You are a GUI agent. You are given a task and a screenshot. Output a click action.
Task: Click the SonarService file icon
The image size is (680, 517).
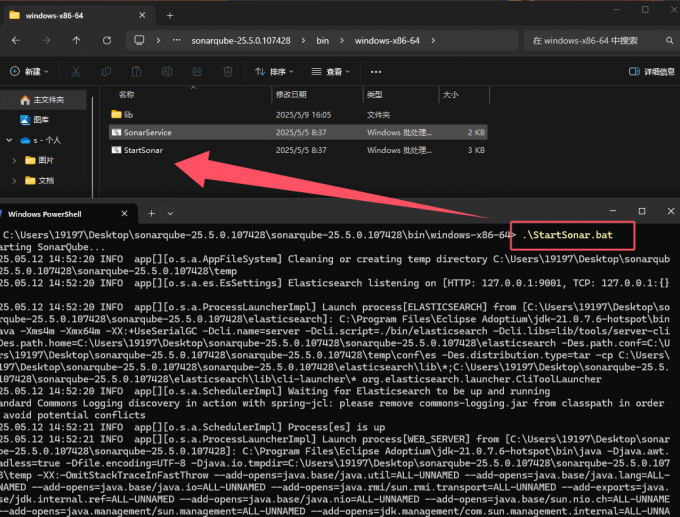coord(116,132)
